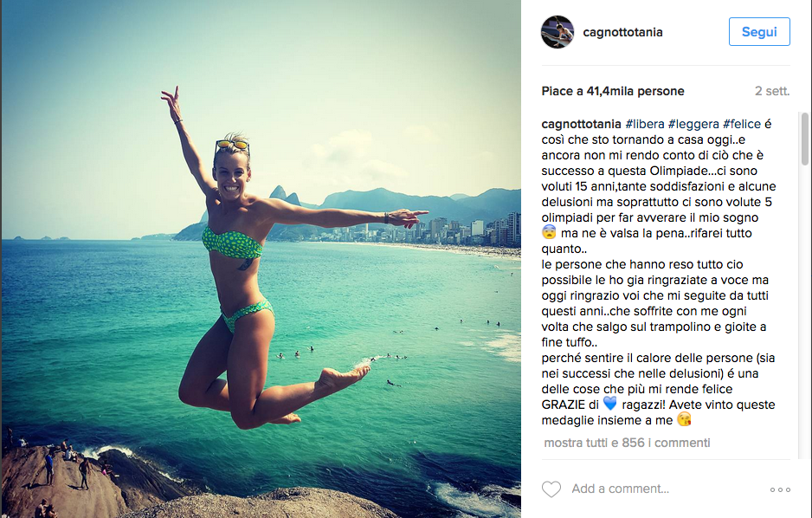Click Piace a 41,4mila persone likes count
Viewport: 812px width, 518px height.
613,91
